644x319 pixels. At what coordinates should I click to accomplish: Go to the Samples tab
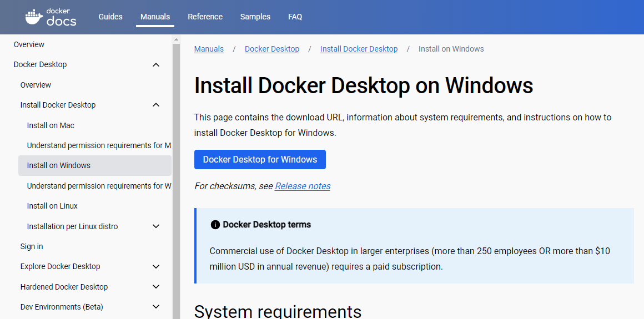(255, 17)
